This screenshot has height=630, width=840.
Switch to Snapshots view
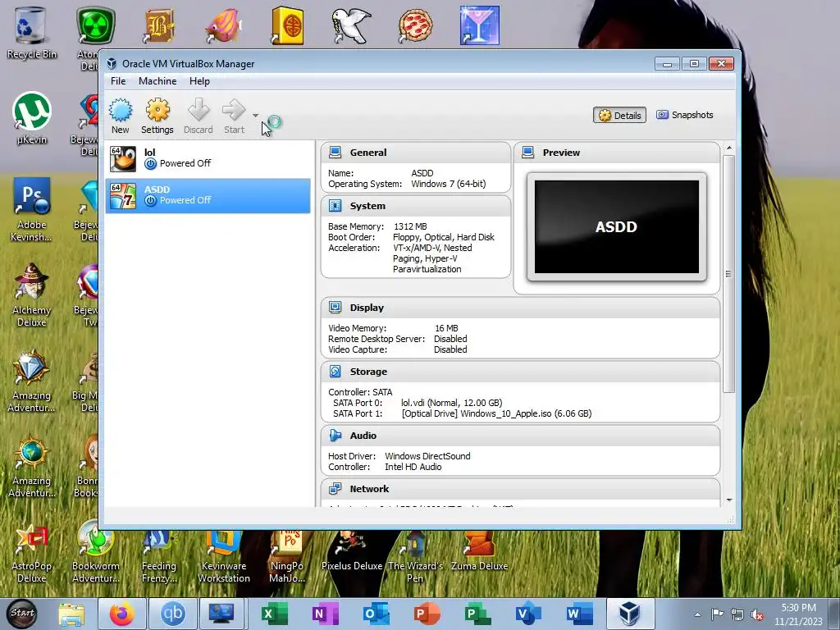coord(685,115)
